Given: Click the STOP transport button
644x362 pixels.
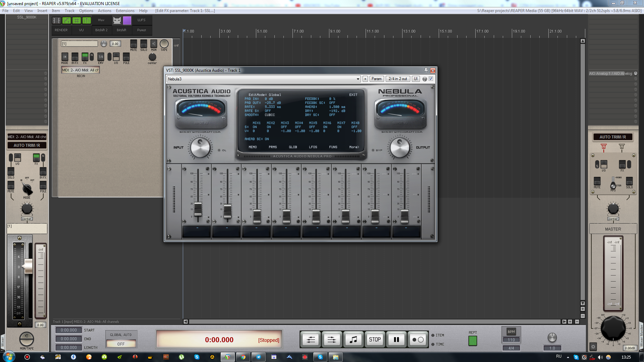Looking at the screenshot, I should pos(375,340).
